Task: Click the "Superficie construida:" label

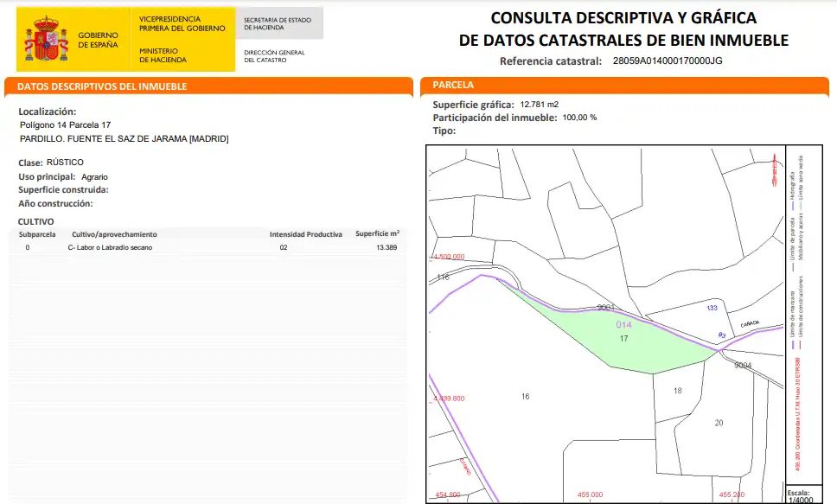Action: coord(63,189)
